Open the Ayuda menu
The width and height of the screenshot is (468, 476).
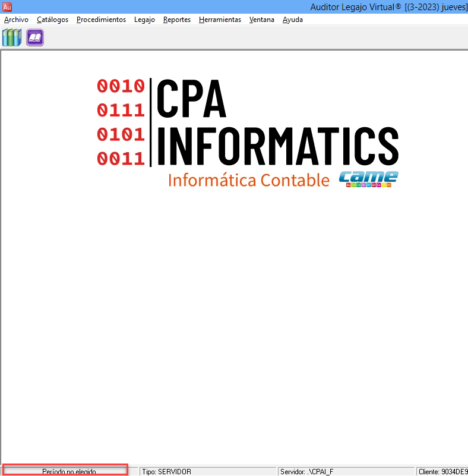[x=292, y=20]
